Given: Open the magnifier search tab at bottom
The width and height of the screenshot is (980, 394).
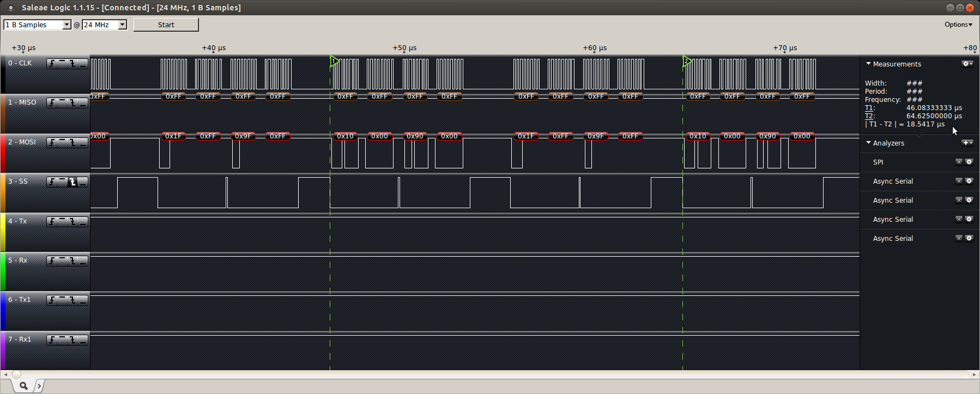Looking at the screenshot, I should click(23, 386).
